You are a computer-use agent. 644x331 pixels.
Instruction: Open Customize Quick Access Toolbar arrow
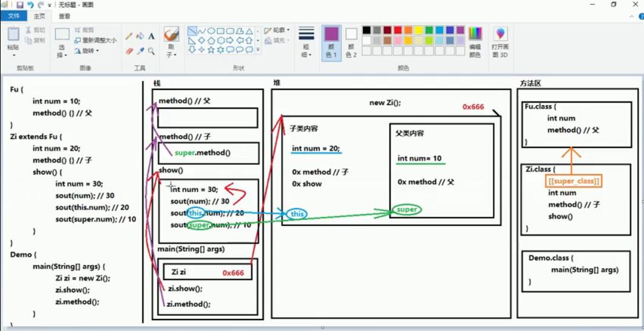click(50, 5)
